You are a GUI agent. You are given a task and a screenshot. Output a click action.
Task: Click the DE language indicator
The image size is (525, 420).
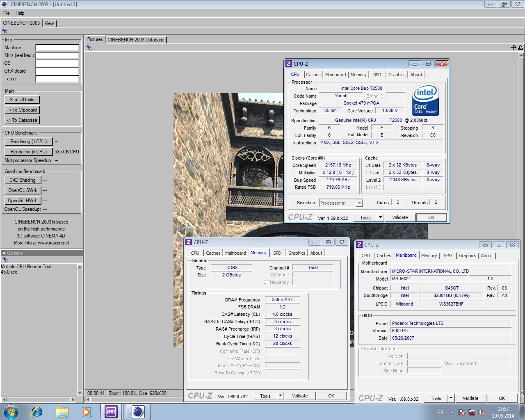[440, 411]
